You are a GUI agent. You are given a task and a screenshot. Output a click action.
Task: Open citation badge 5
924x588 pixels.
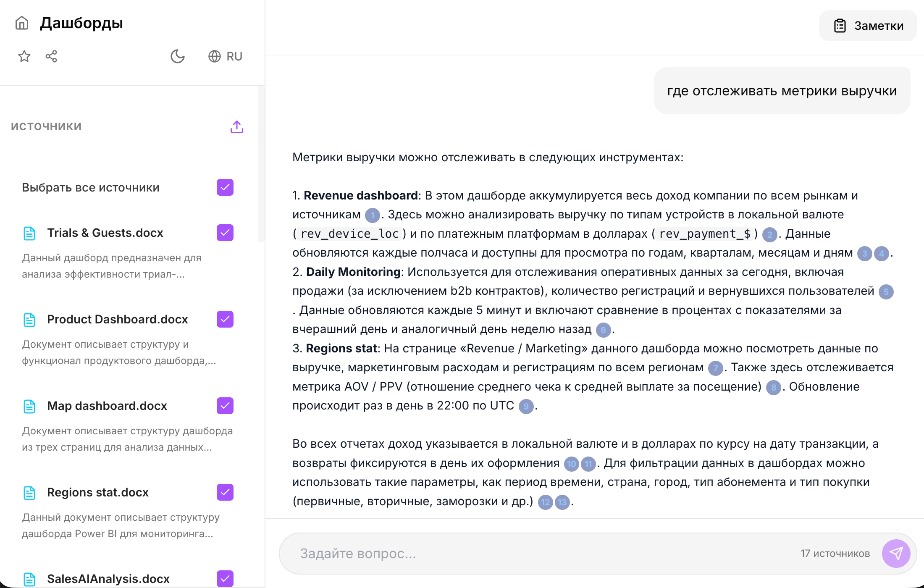pos(886,292)
